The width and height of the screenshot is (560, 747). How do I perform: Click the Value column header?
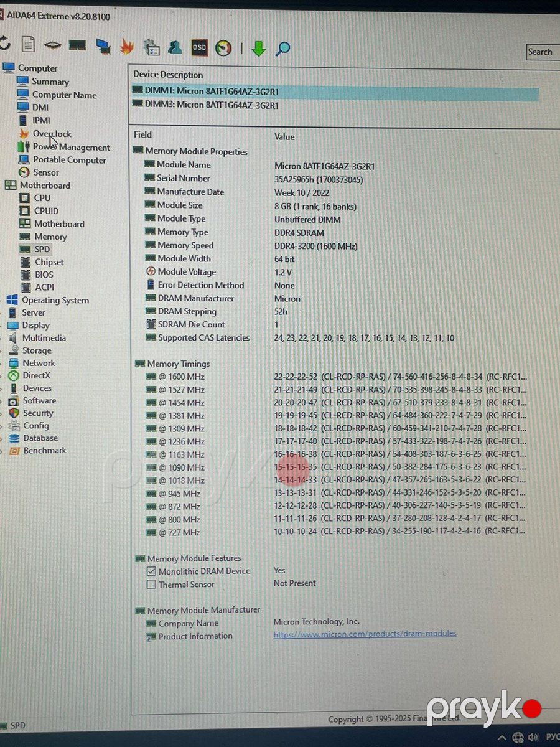pos(284,137)
